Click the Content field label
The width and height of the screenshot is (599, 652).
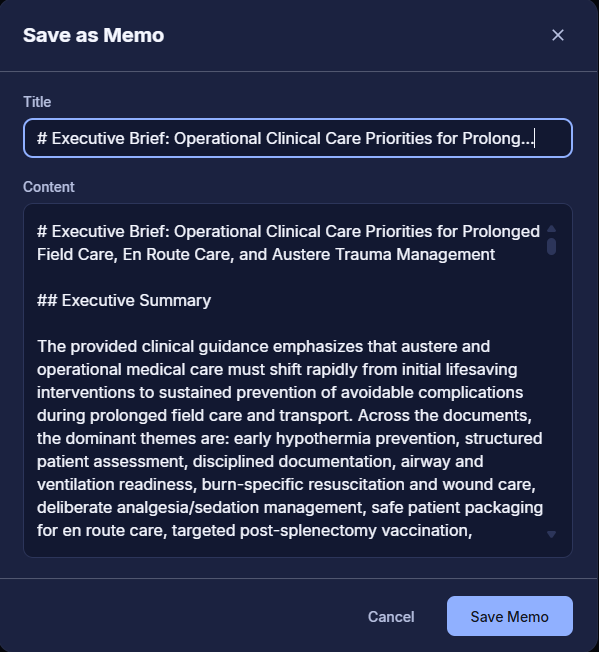click(x=49, y=187)
